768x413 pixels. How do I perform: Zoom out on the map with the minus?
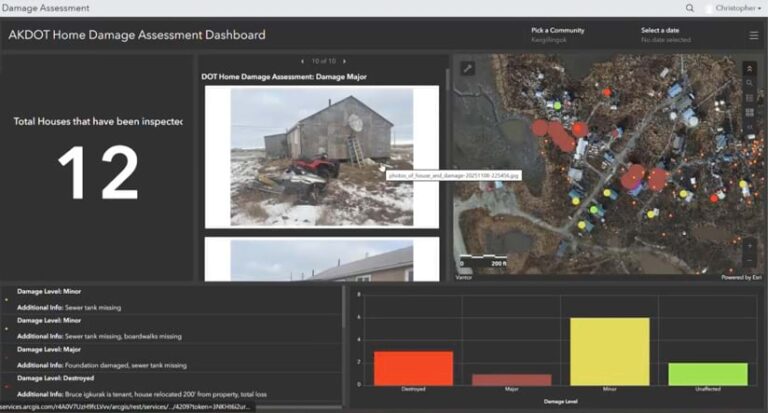tap(749, 261)
